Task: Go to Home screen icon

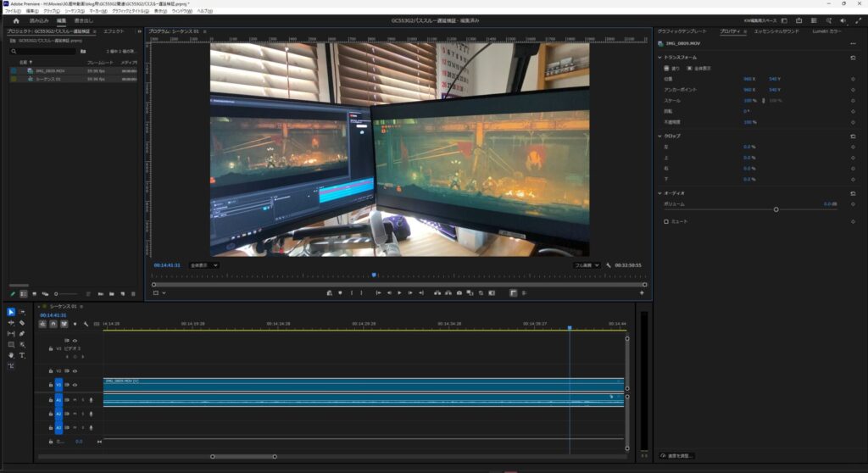Action: [15, 20]
